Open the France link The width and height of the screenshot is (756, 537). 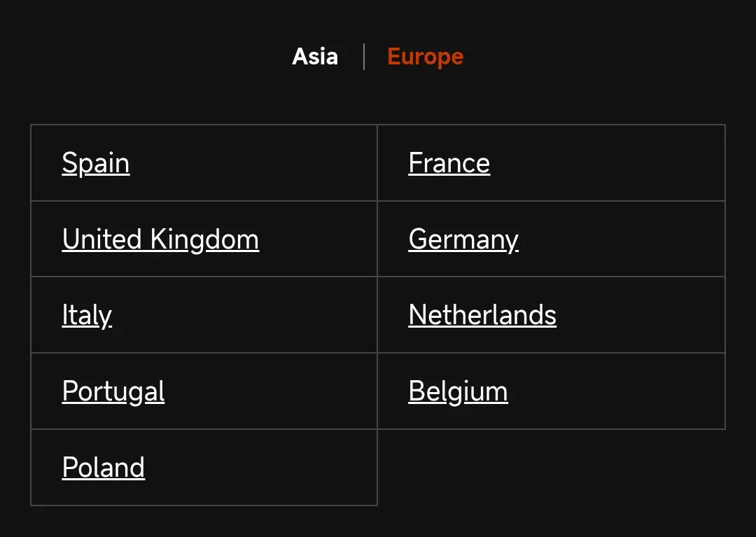click(x=449, y=163)
